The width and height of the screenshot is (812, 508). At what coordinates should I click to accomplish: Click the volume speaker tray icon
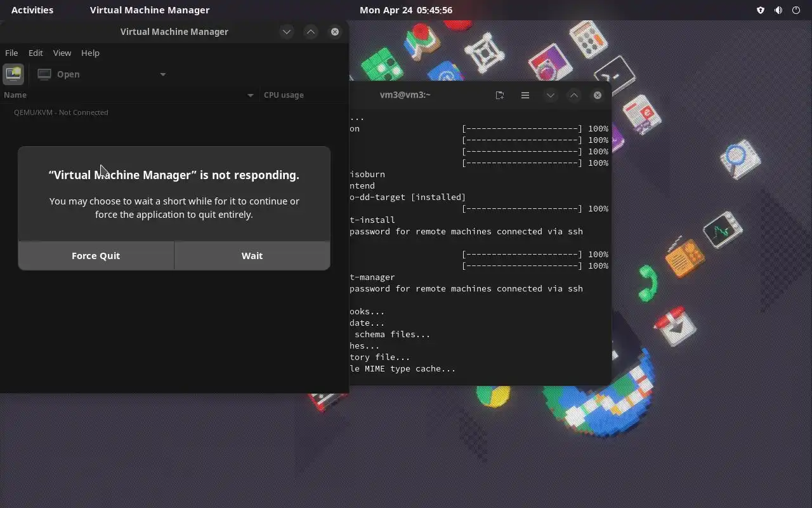(x=778, y=10)
